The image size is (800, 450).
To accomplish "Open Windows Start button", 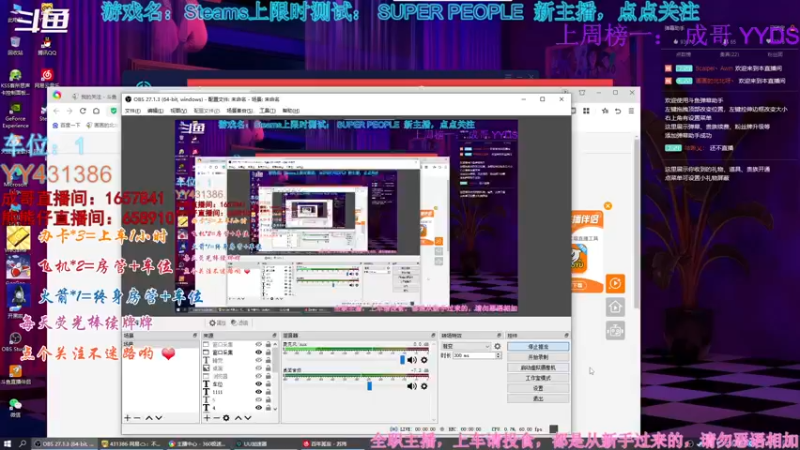I will tap(7, 444).
